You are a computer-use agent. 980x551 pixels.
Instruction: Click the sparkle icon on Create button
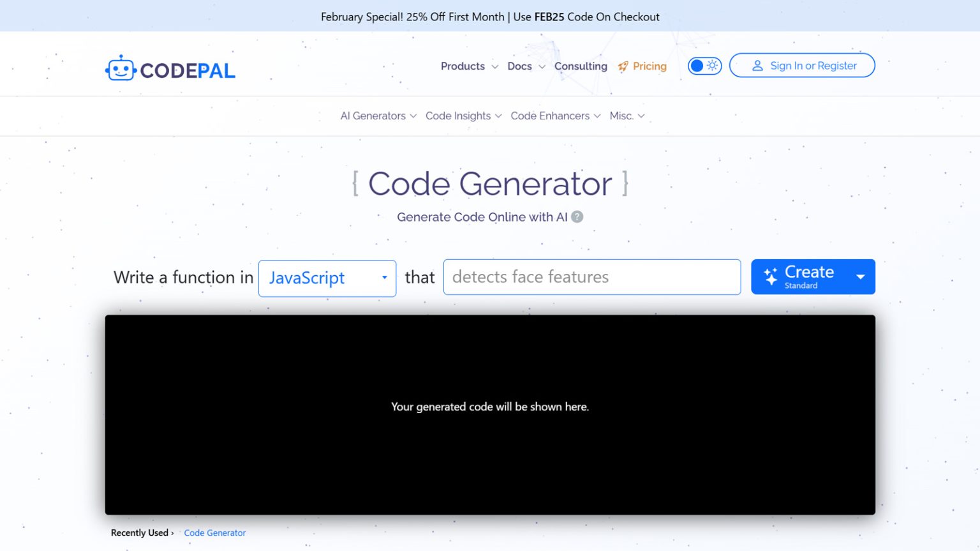coord(771,276)
